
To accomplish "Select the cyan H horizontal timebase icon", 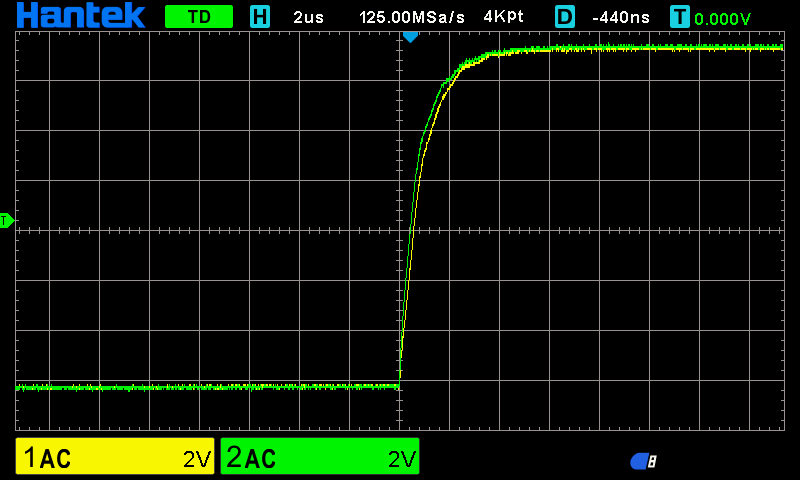I will coord(260,17).
